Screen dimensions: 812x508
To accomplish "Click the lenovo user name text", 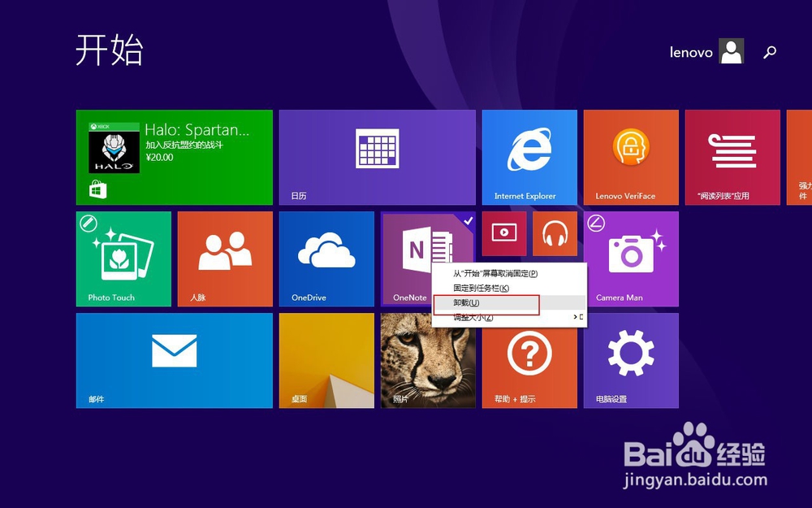I will [691, 52].
